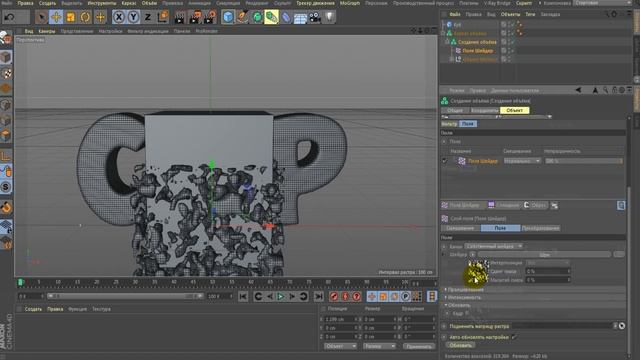This screenshot has height=360, width=640.
Task: Select Создание объёма object in tree
Action: [x=477, y=42]
